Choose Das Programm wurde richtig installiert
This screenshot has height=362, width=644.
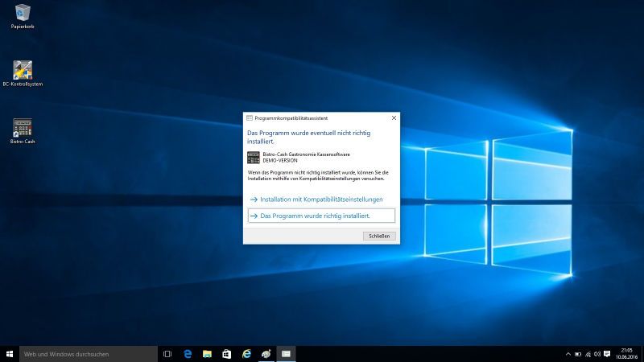[x=321, y=216]
